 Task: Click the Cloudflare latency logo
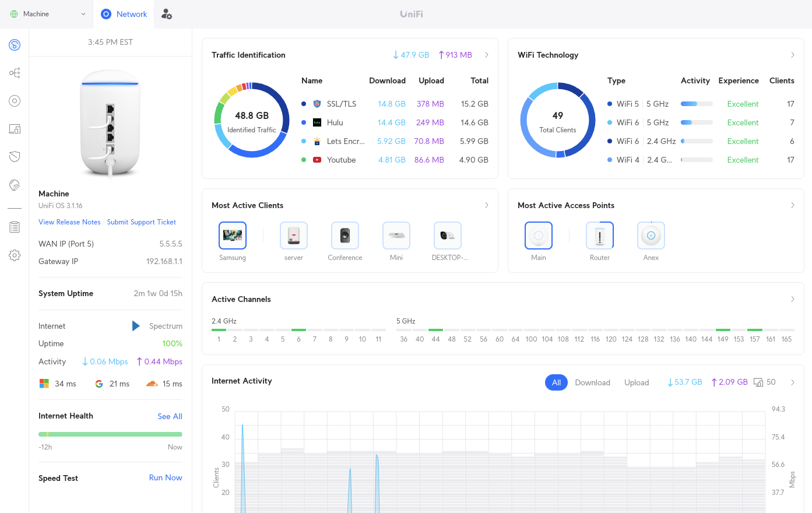click(152, 384)
